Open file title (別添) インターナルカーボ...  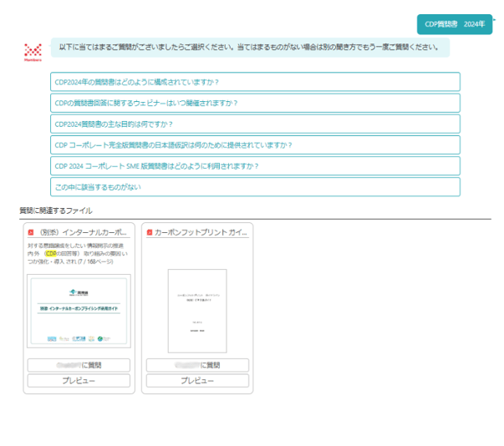pyautogui.click(x=83, y=232)
